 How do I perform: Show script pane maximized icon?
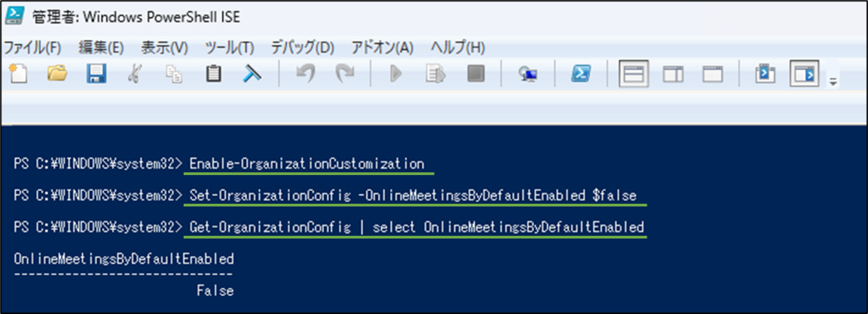click(x=712, y=74)
